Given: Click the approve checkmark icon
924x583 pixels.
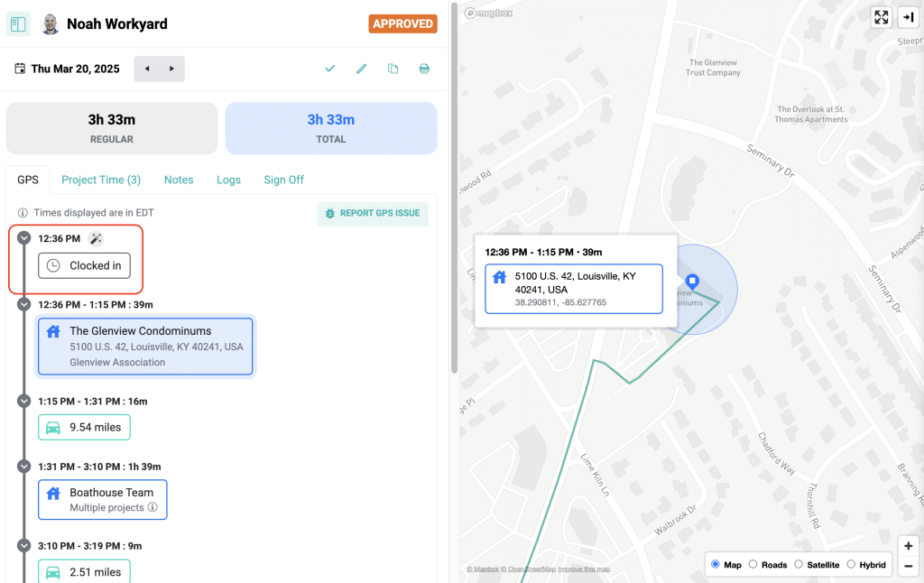Looking at the screenshot, I should [330, 69].
